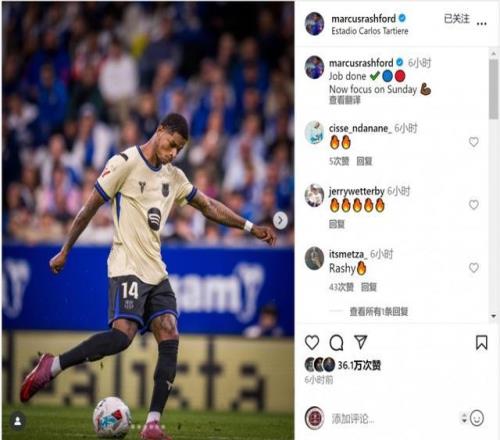Open marcusrashford profile from header username
500x440 pixels.
[363, 19]
